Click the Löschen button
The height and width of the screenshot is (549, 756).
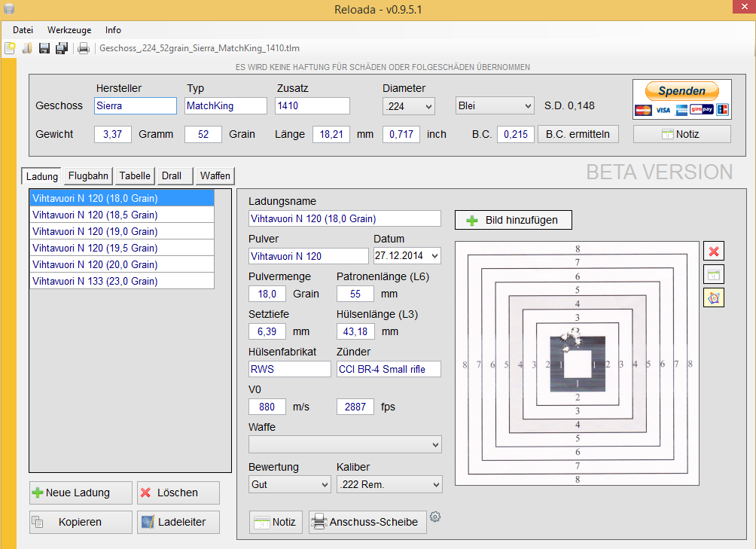(178, 493)
